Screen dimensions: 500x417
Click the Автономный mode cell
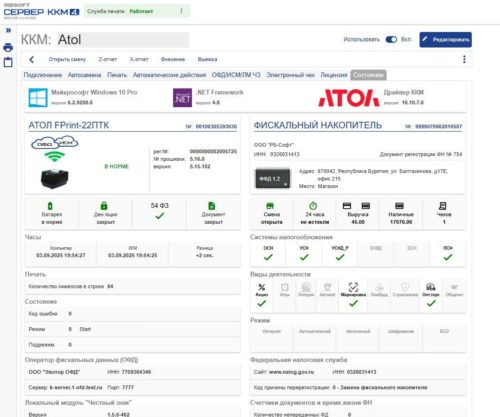[358, 338]
